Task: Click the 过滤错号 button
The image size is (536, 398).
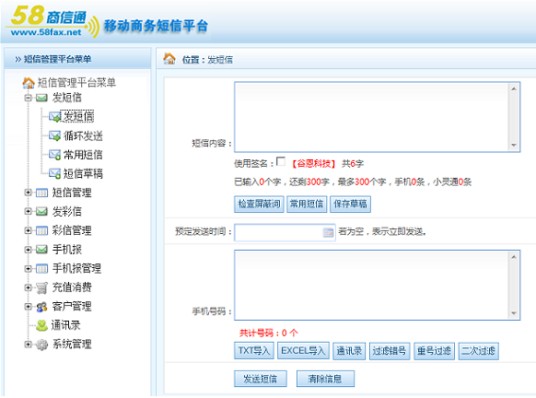Action: pyautogui.click(x=389, y=351)
